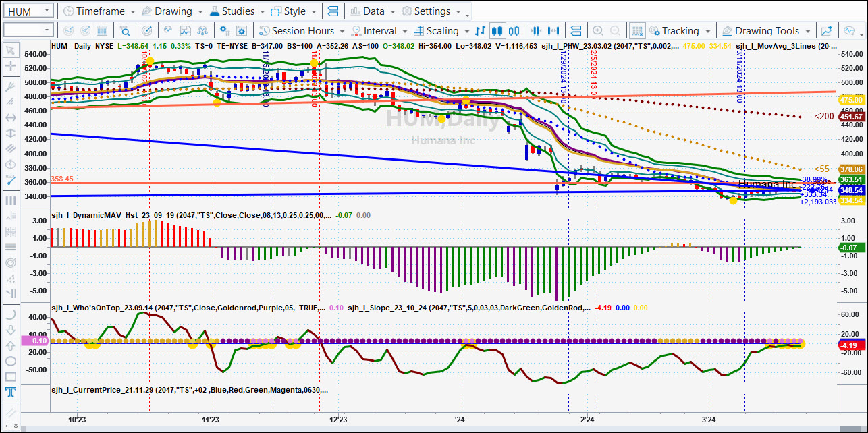Click the 378.06 price label on axis
The width and height of the screenshot is (868, 433).
pyautogui.click(x=851, y=169)
